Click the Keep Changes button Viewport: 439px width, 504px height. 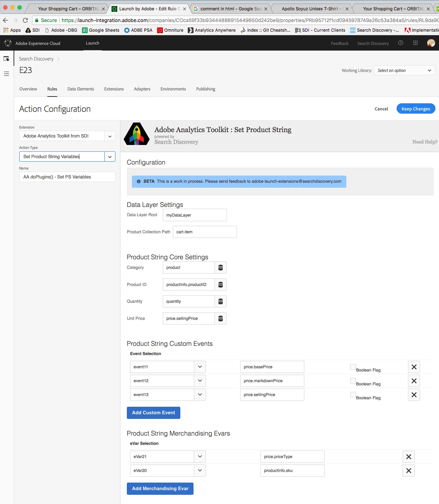[x=416, y=109]
